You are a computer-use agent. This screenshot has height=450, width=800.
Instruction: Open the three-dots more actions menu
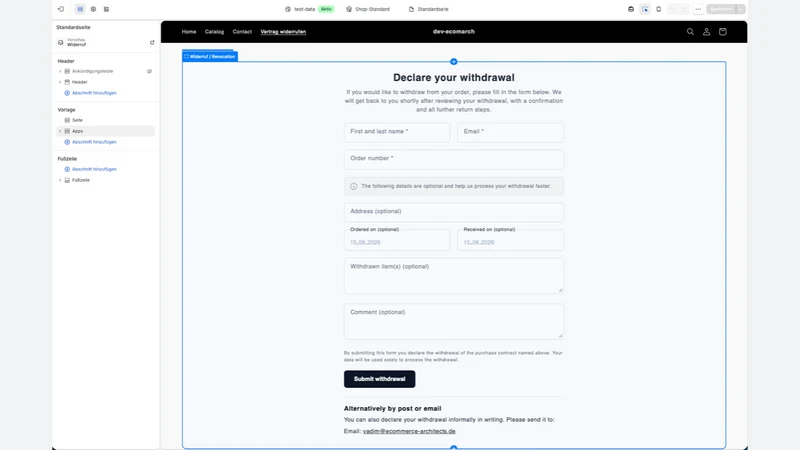698,9
